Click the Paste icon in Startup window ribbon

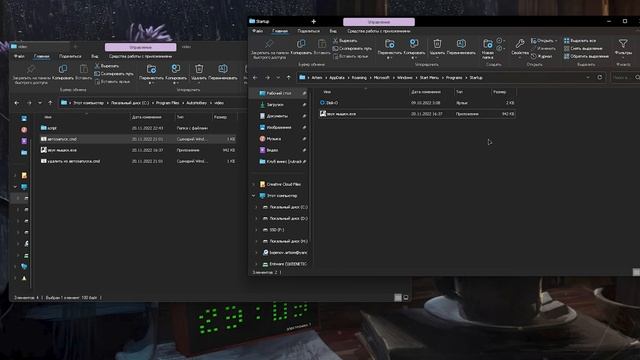point(322,43)
